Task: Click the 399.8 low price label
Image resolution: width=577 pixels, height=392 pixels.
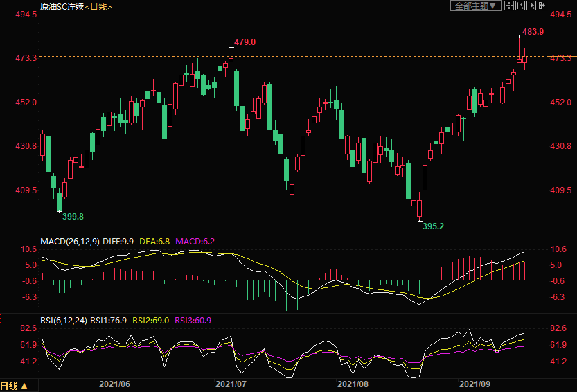Action: 73,217
